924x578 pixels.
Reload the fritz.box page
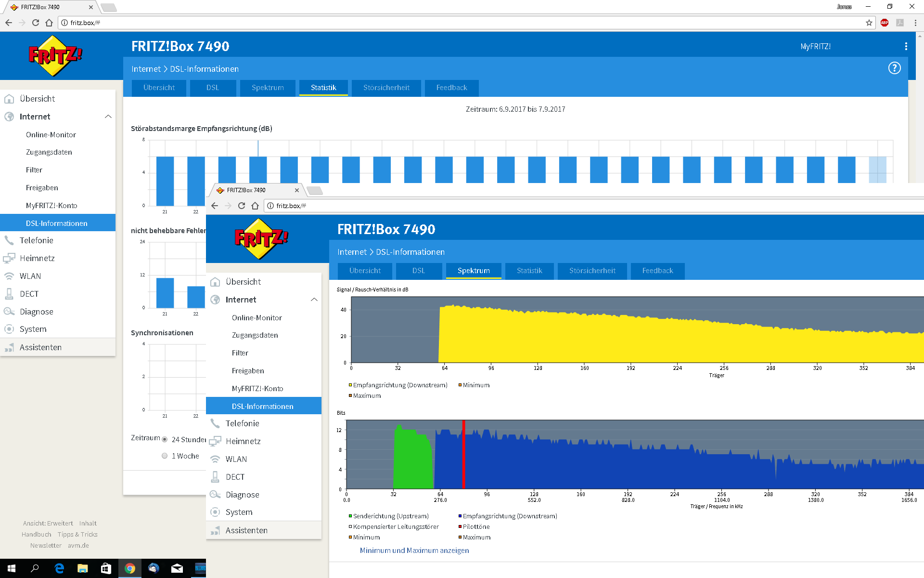pyautogui.click(x=36, y=23)
